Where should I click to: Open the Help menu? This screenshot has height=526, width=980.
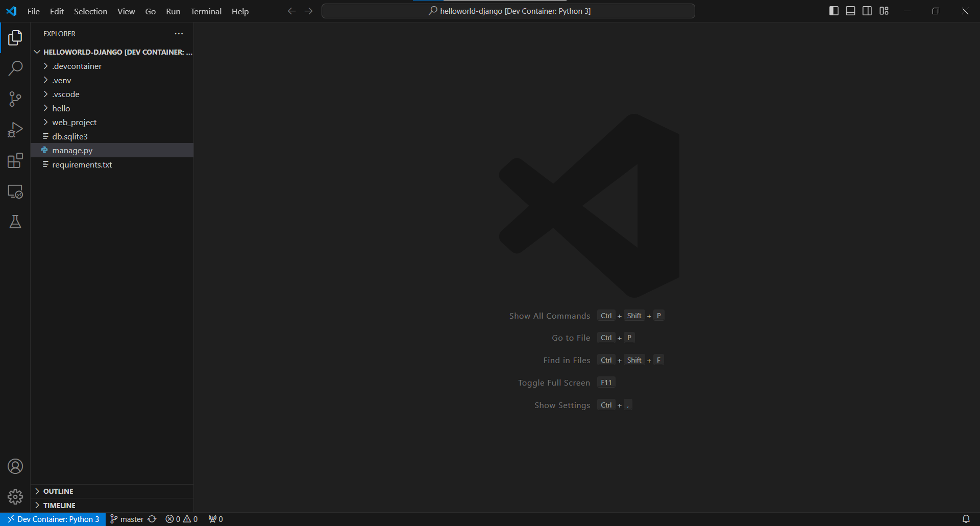coord(240,11)
